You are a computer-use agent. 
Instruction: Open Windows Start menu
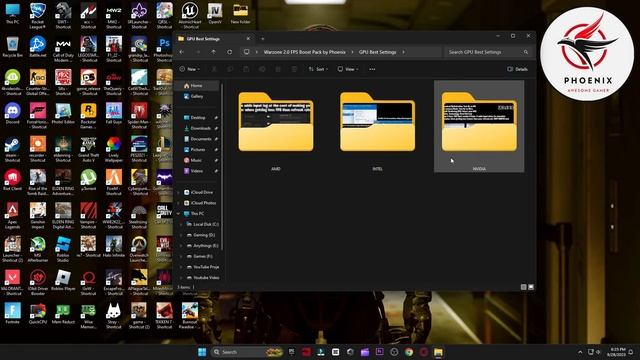coord(202,352)
